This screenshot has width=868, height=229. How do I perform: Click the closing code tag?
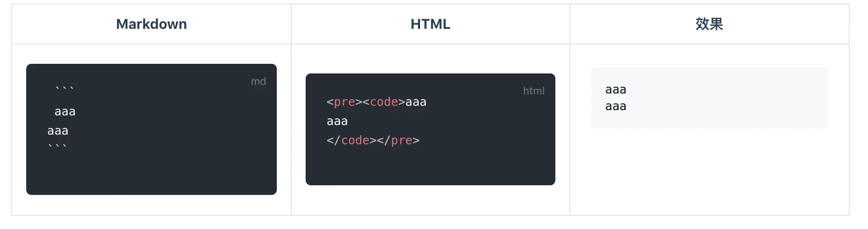pos(351,140)
